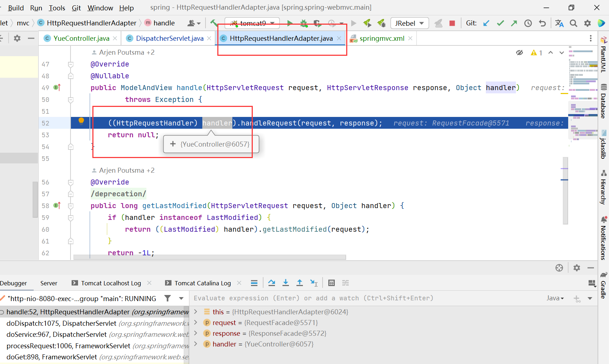The width and height of the screenshot is (609, 364).
Task: Open the Tools menu
Action: click(57, 8)
